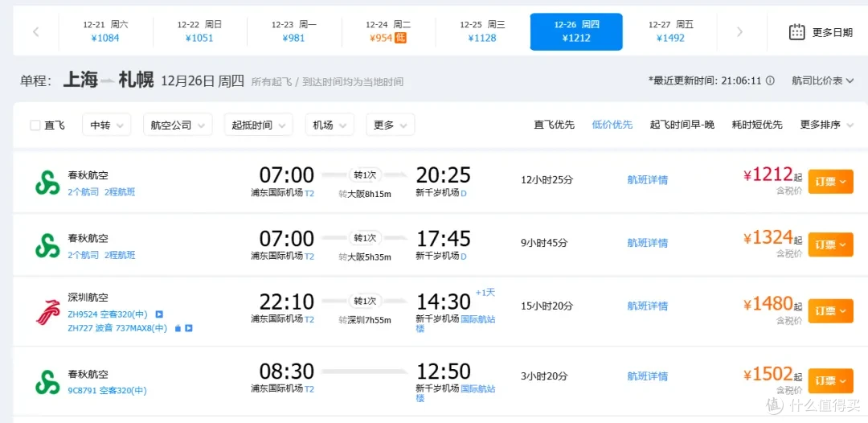Open the 机场 filter dropdown
Image resolution: width=868 pixels, height=423 pixels.
click(330, 125)
